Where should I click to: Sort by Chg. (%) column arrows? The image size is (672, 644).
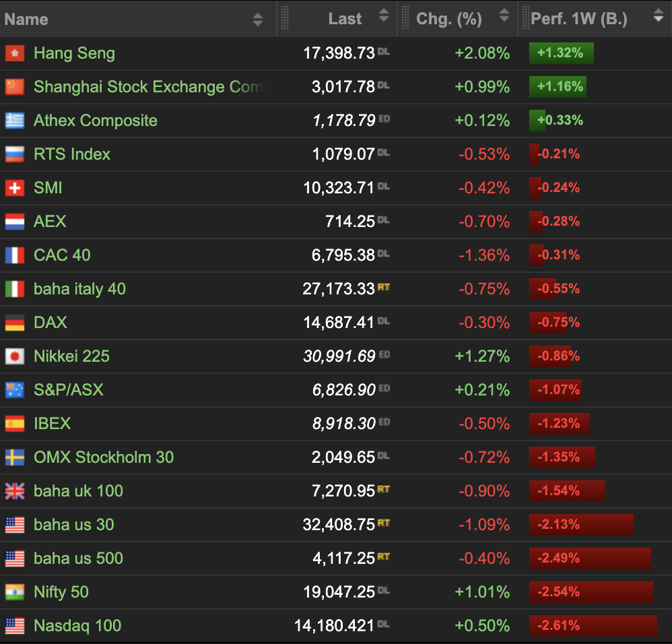pos(504,15)
